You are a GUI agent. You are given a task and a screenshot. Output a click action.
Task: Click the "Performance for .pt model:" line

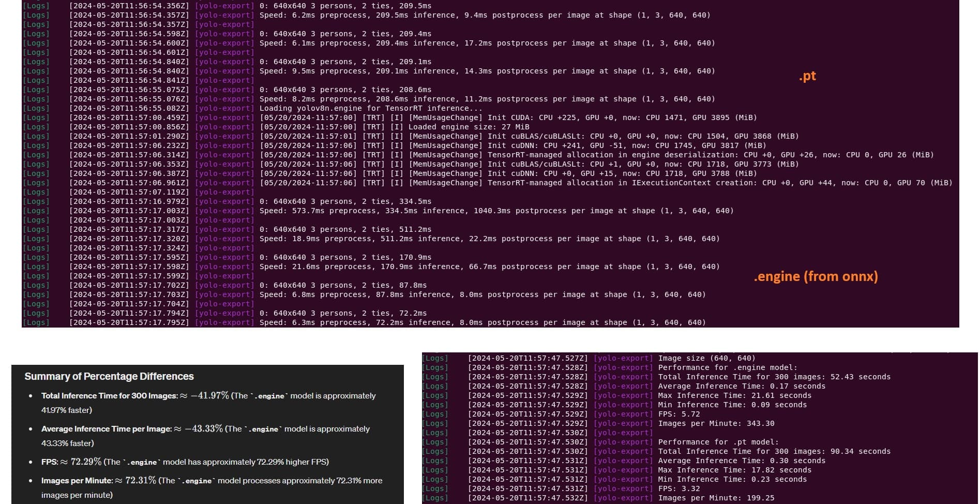click(x=718, y=442)
